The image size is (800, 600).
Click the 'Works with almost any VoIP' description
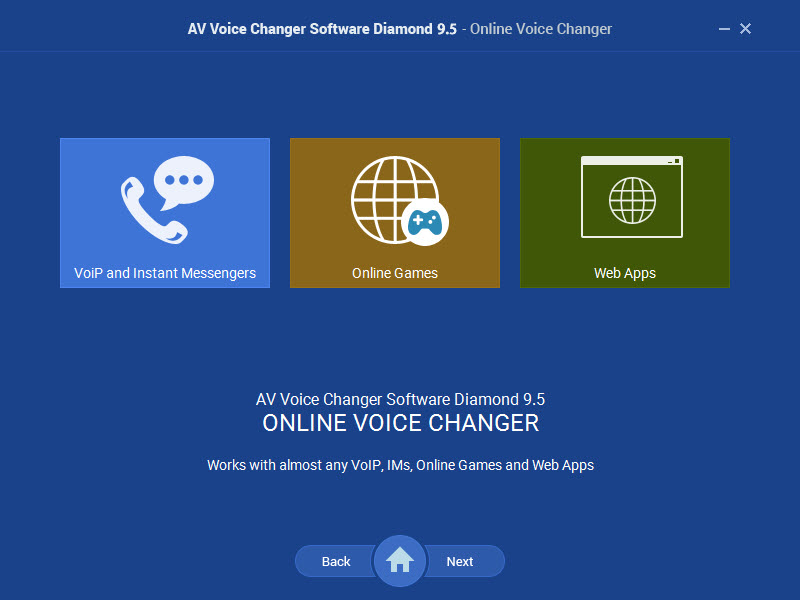401,465
